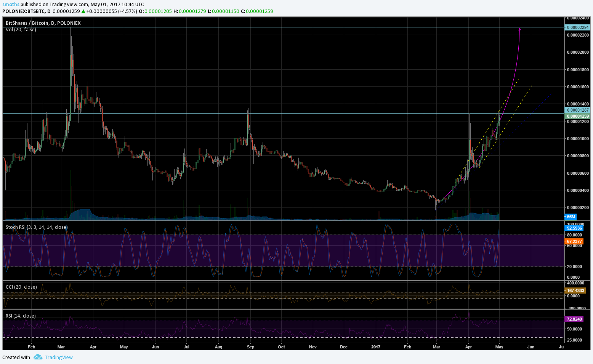Click the H:0.00001279 high value
593x364 pixels.
[x=190, y=11]
